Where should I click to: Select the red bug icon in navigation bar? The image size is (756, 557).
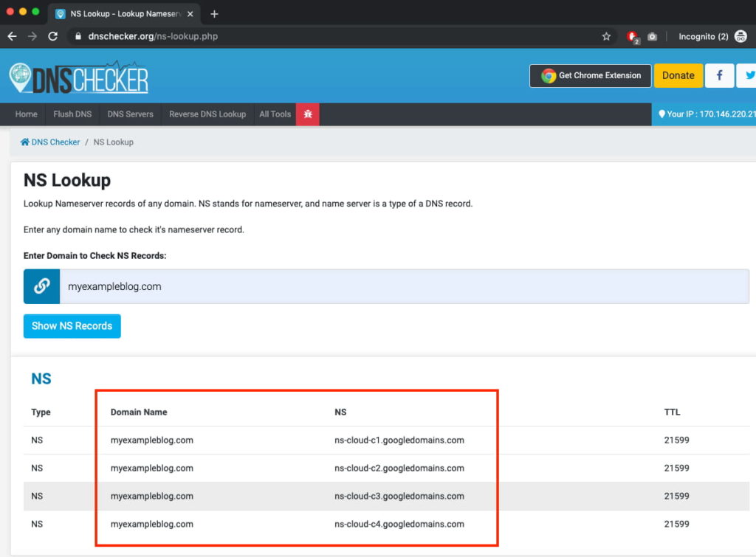(x=307, y=114)
